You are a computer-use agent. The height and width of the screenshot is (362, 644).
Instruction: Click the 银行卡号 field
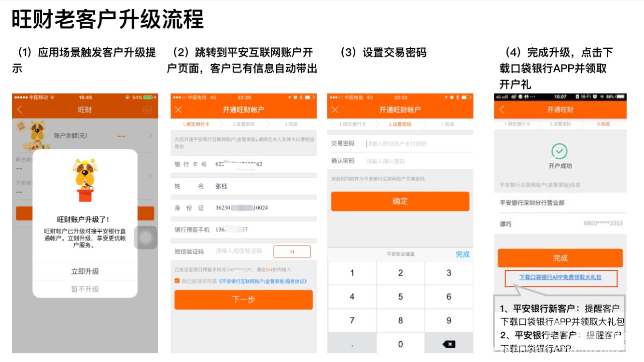pyautogui.click(x=243, y=164)
